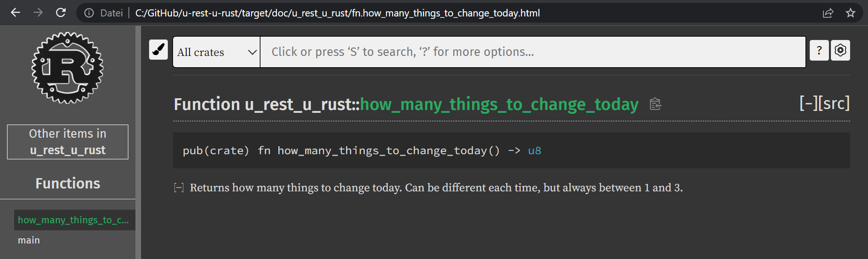
Task: Open main function in sidebar
Action: [29, 240]
